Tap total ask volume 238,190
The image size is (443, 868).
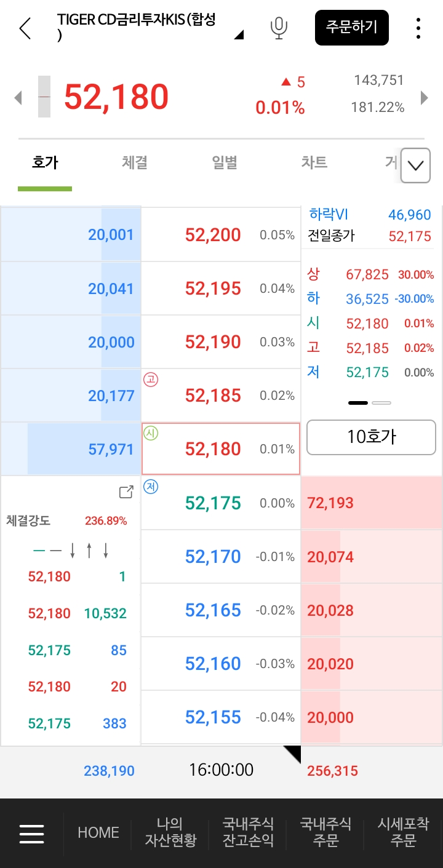click(x=109, y=771)
